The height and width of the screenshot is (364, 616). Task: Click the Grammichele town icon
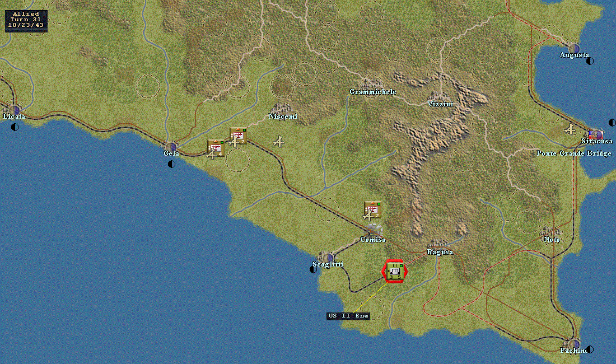372,83
